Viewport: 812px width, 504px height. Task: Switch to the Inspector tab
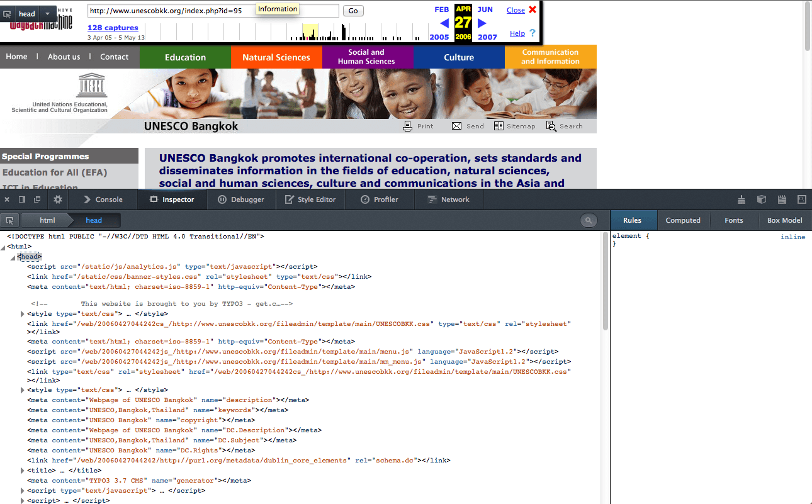coord(171,199)
